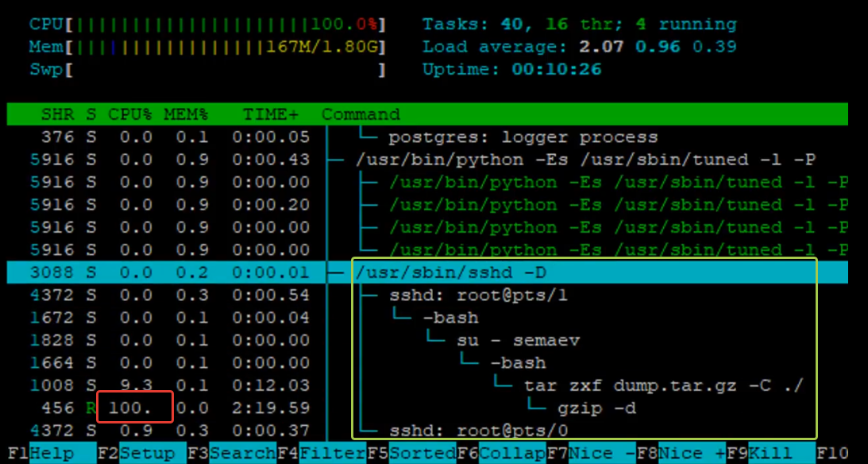Select the sshd: root@pts/0 process

point(426,430)
